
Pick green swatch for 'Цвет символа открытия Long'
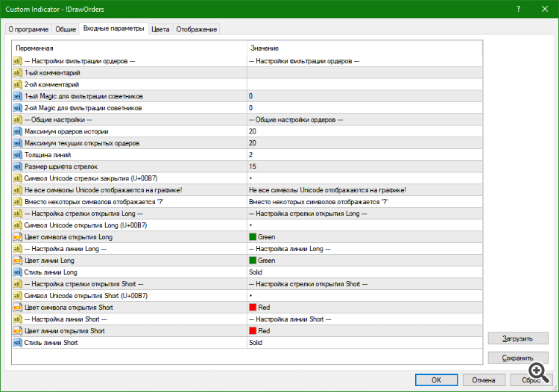point(253,237)
